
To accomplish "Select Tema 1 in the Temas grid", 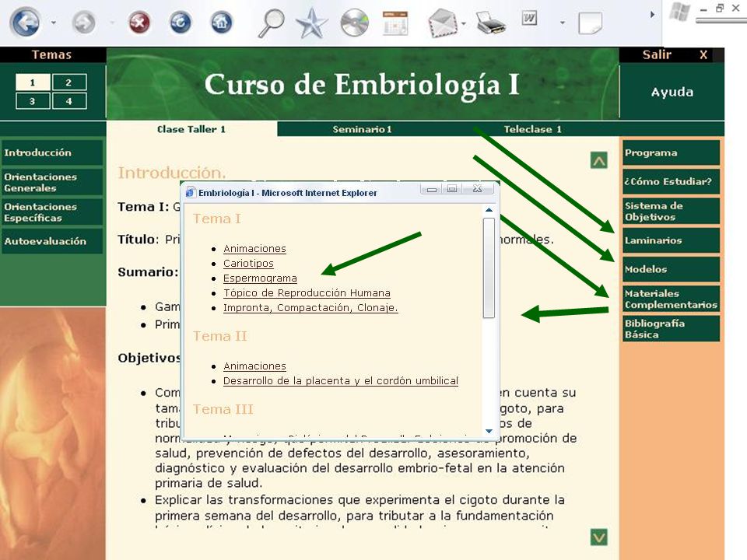I will click(33, 82).
